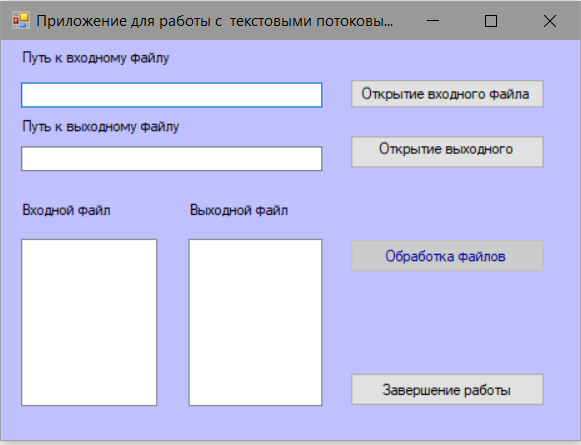Click inside the Выходной файл text box
Image resolution: width=581 pixels, height=445 pixels.
click(255, 322)
